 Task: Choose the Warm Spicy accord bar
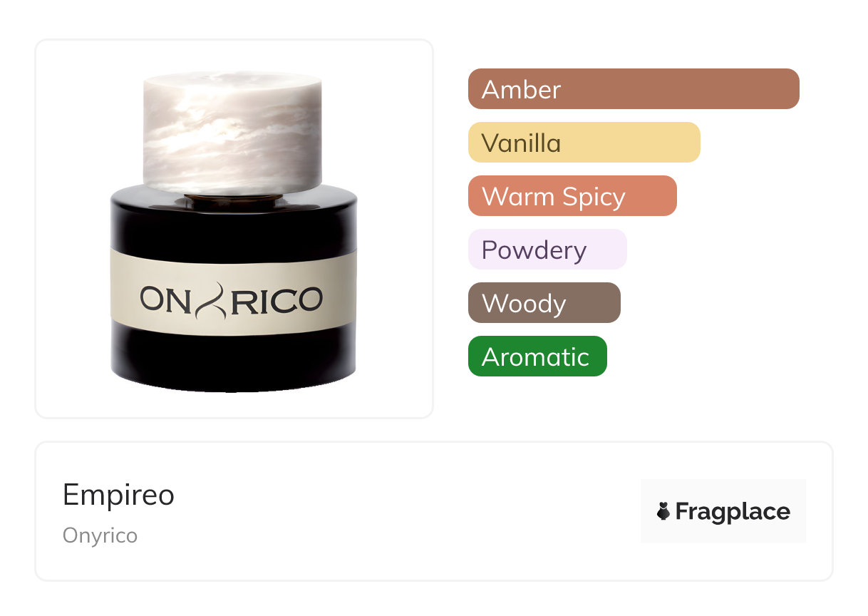(x=572, y=196)
